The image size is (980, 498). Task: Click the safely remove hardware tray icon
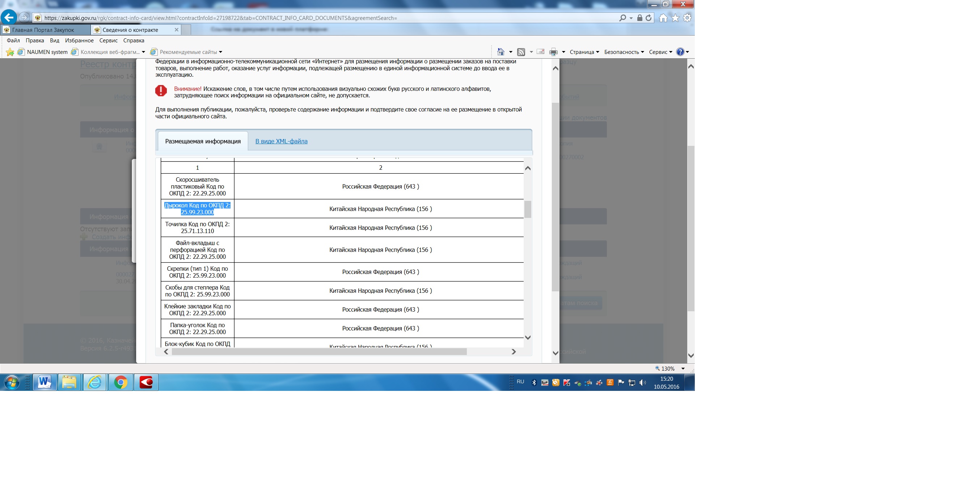[x=578, y=383]
